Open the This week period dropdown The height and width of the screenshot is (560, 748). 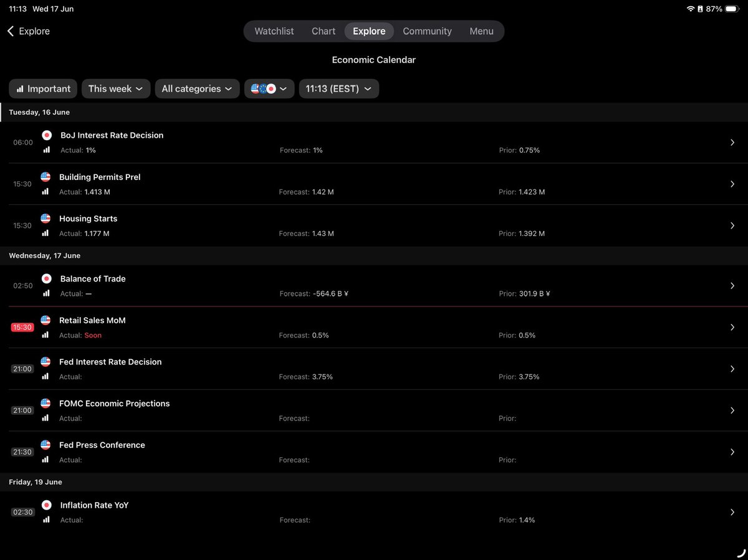[116, 88]
